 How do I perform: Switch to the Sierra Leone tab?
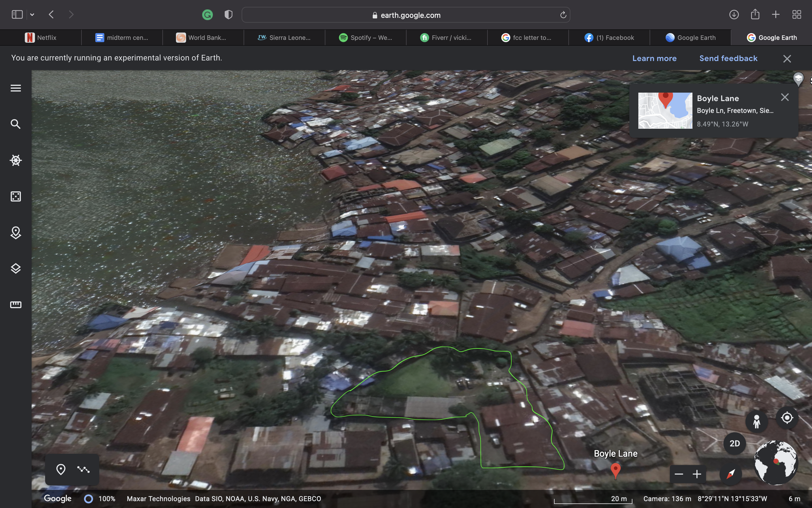[284, 38]
